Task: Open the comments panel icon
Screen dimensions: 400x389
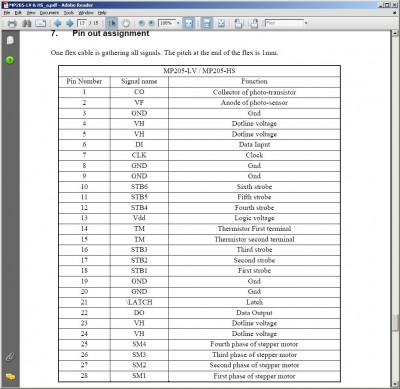Action: (10, 377)
